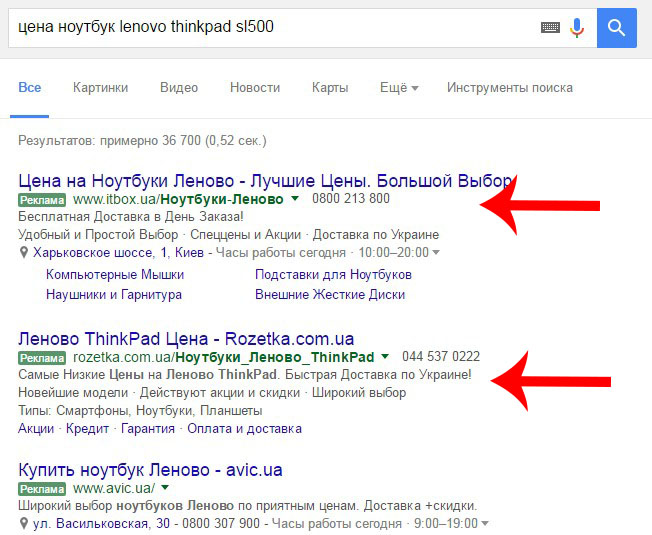
Task: Click text Бесплатная Доставка в День Заказа!
Action: coord(131,217)
